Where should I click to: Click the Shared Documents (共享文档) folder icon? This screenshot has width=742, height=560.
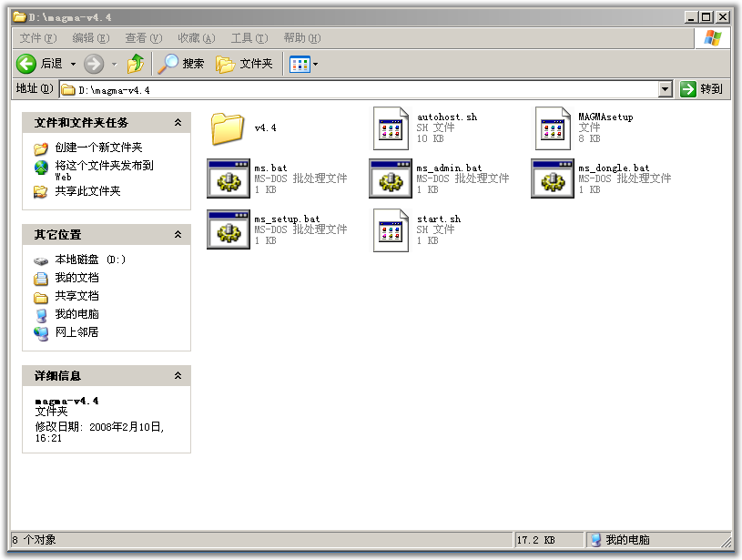coord(41,298)
